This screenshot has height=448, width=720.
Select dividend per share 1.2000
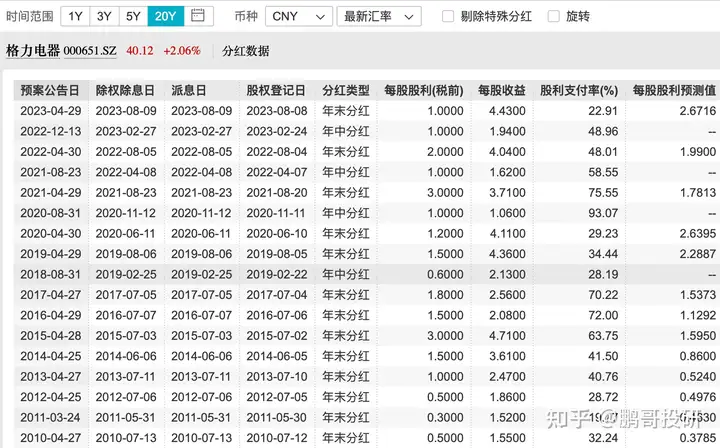click(x=445, y=234)
